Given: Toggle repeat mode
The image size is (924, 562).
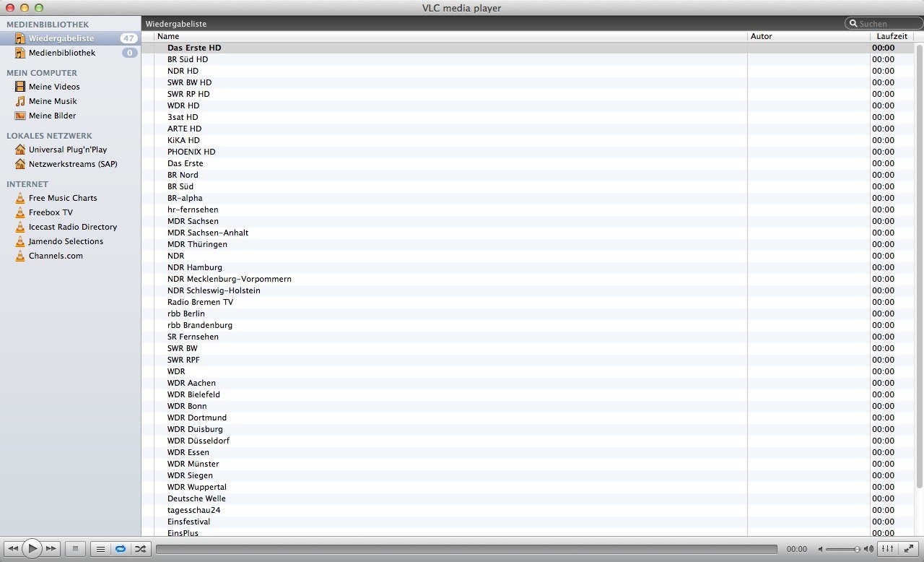Looking at the screenshot, I should [120, 549].
